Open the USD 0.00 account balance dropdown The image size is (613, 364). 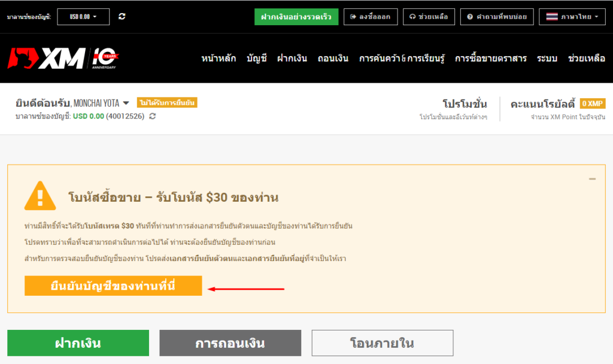(83, 16)
